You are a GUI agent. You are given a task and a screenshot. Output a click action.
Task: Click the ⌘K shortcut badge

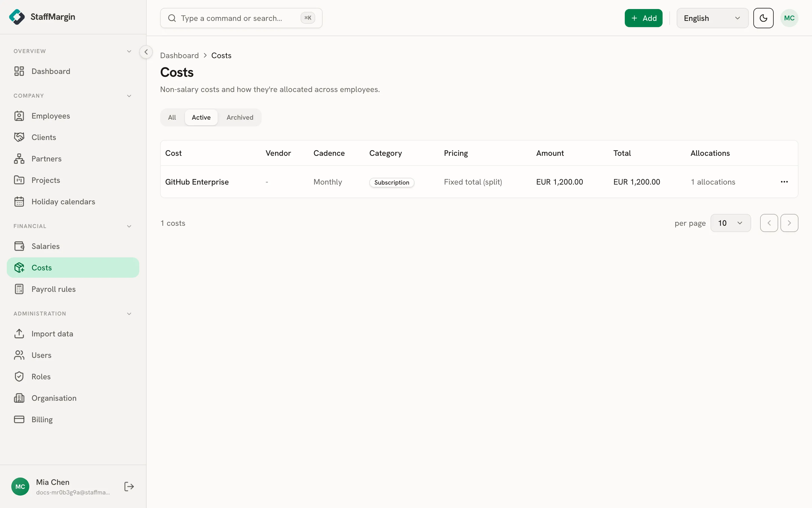coord(308,18)
